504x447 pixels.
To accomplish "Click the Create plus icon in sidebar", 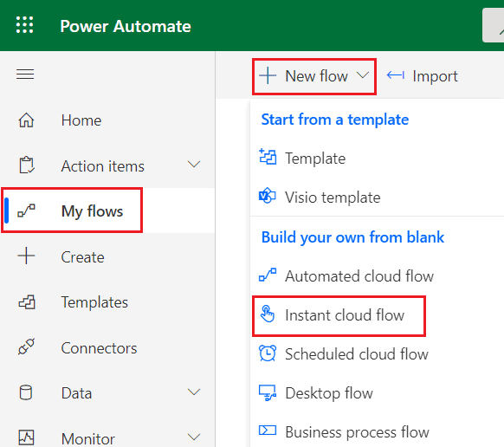I will point(26,256).
